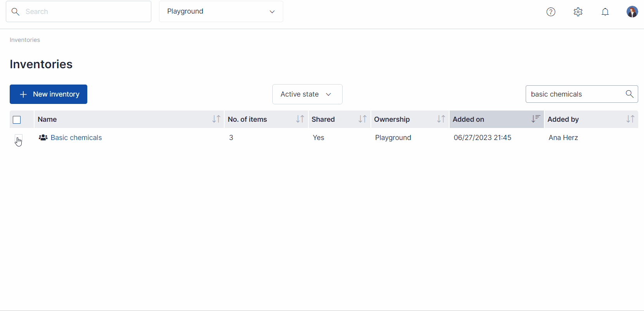This screenshot has height=311, width=644.
Task: Open the Basic chemicals inventory link
Action: (76, 138)
